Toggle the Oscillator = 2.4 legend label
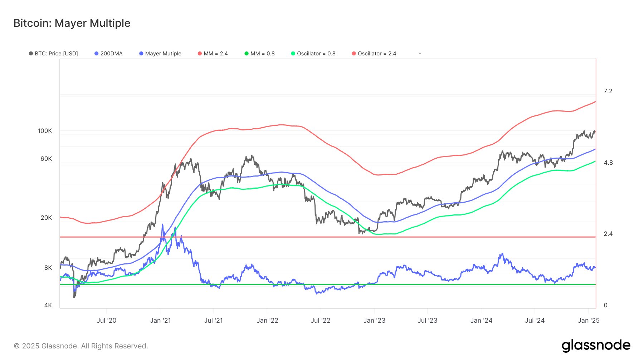644x362 pixels. tap(377, 54)
